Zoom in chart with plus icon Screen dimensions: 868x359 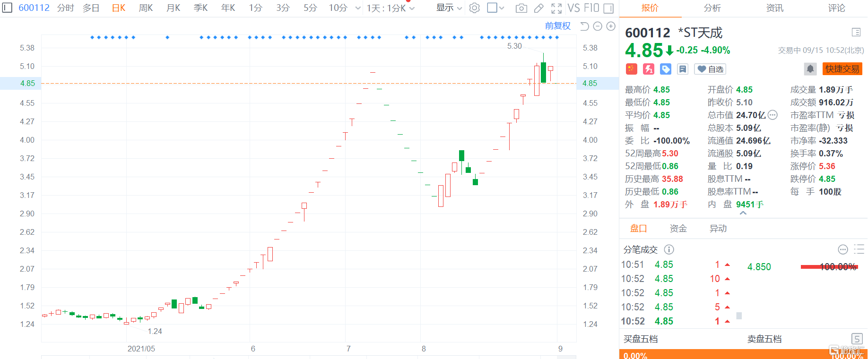click(x=611, y=26)
